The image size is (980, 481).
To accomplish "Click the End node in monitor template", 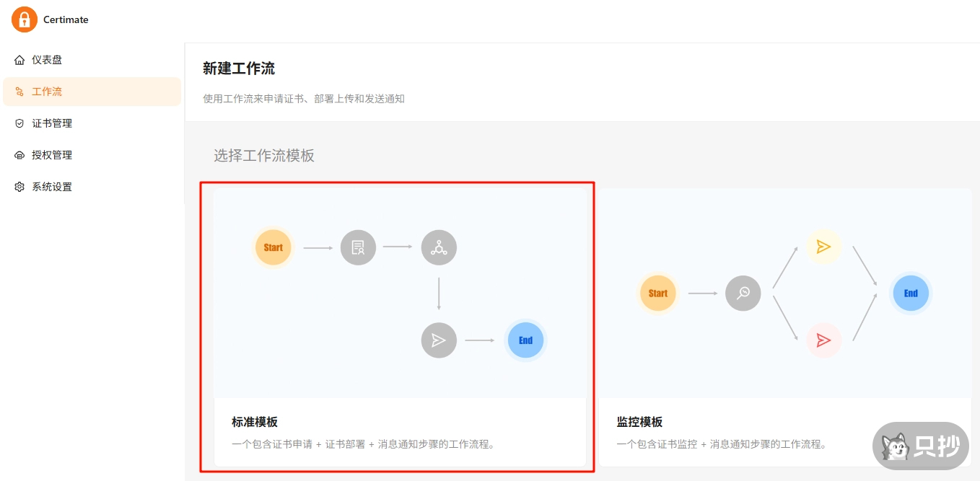I will click(x=911, y=293).
